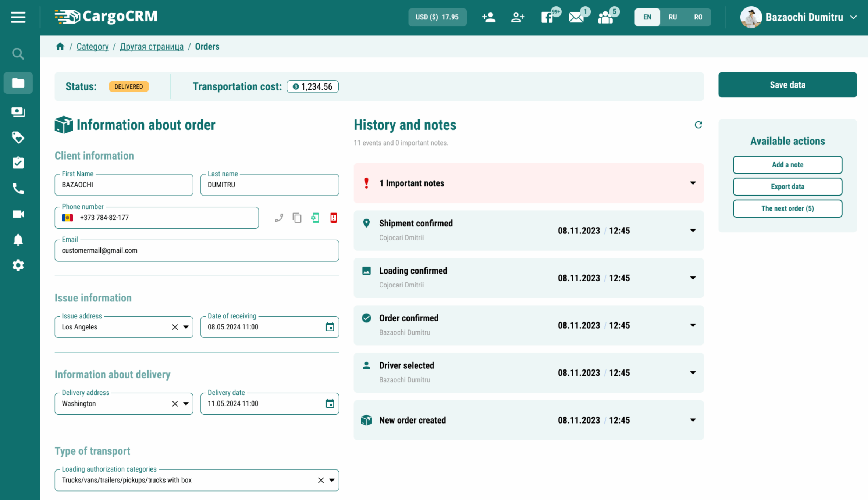Open the notifications bell sidebar icon
The image size is (868, 500).
coord(18,240)
